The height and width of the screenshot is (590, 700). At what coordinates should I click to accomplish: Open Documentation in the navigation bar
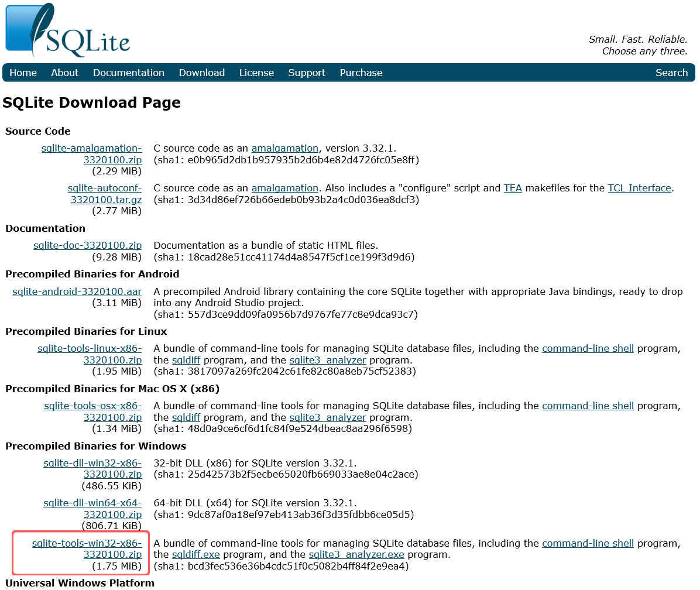(129, 73)
